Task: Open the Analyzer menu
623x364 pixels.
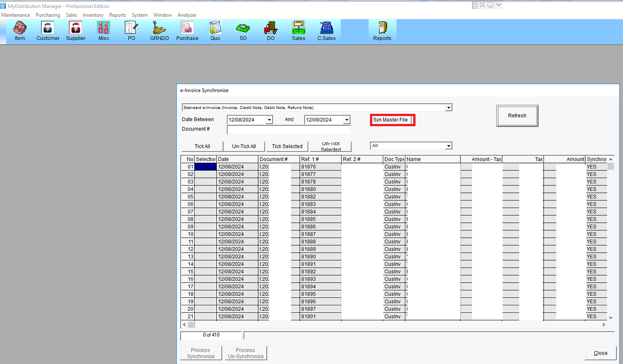Action: click(187, 15)
